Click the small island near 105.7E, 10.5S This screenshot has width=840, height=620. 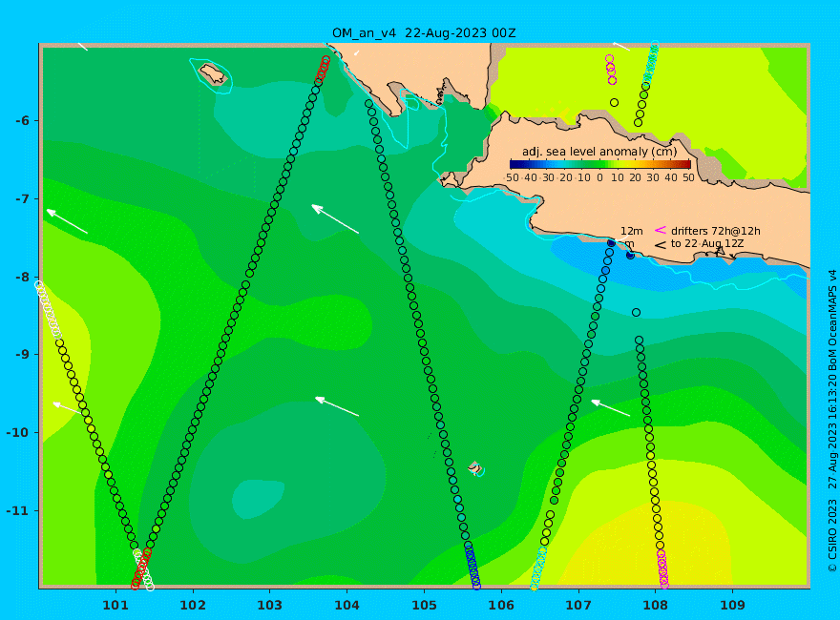coord(475,467)
